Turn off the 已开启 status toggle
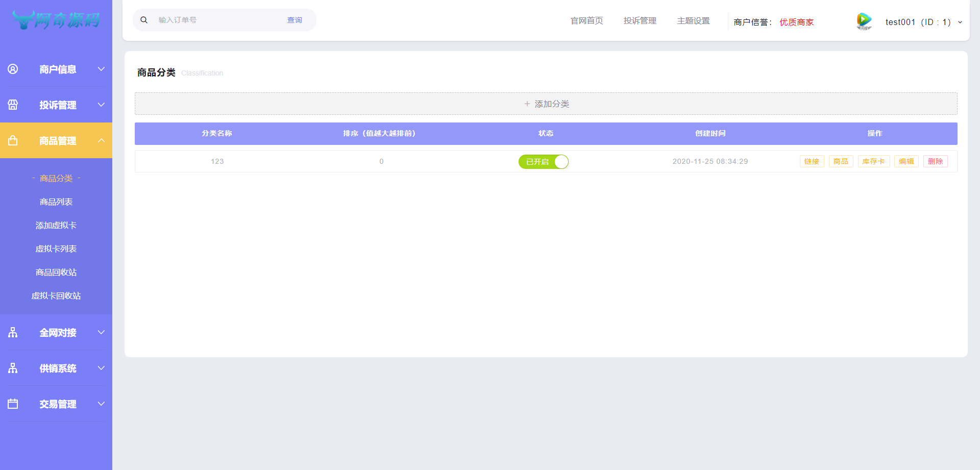This screenshot has height=470, width=980. tap(543, 161)
